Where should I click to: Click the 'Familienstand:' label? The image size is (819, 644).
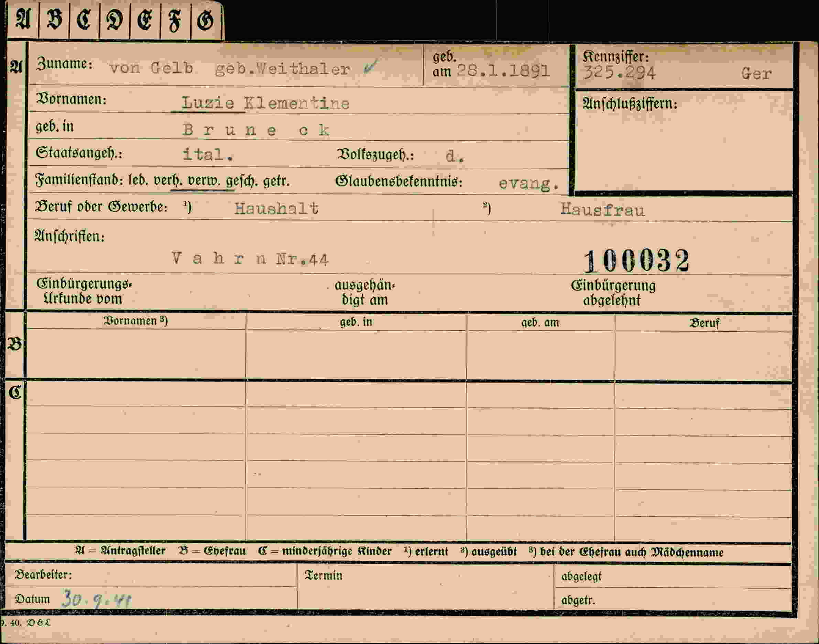point(80,180)
